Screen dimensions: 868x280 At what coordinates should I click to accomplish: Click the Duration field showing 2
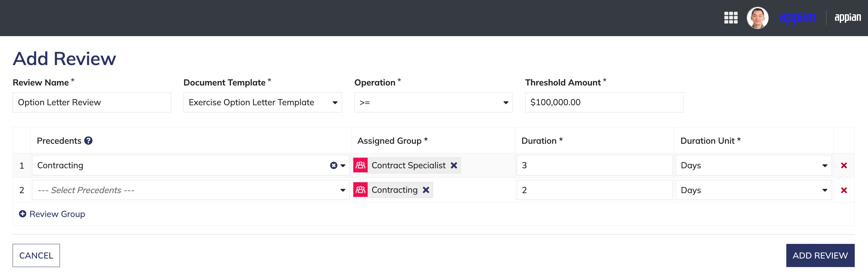point(595,190)
